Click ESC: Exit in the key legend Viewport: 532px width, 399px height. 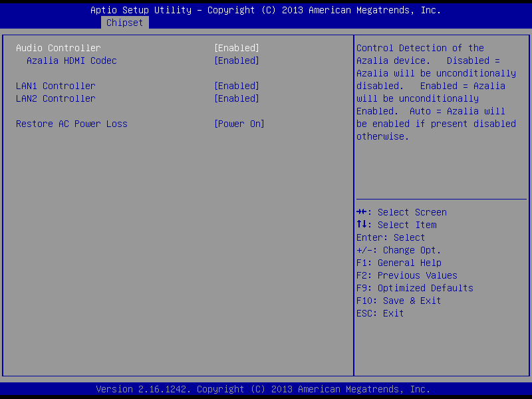pyautogui.click(x=380, y=313)
